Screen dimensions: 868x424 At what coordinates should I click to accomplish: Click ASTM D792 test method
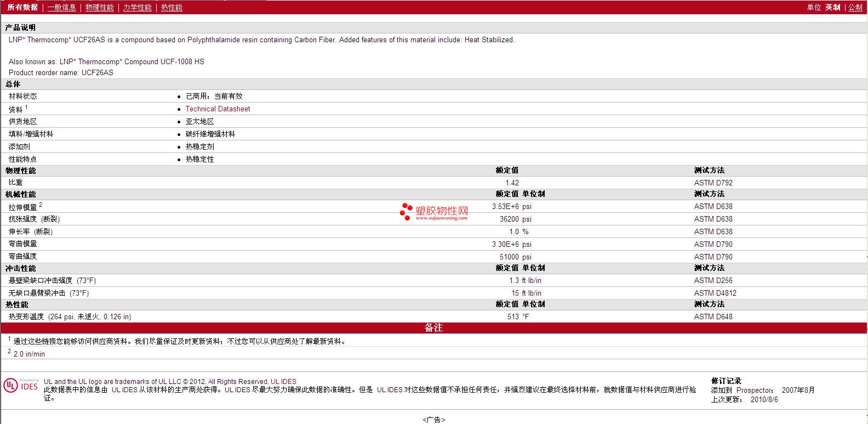click(x=713, y=183)
